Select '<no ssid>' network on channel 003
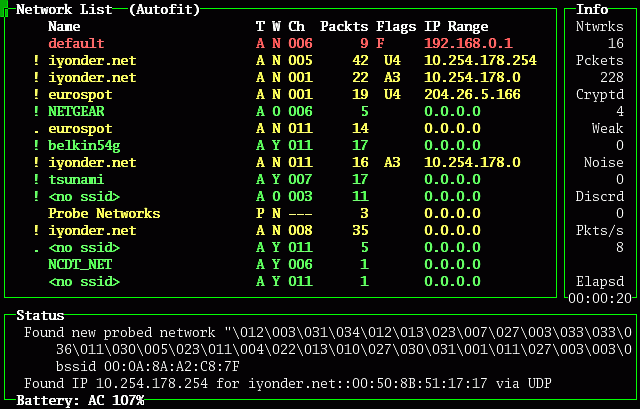Image resolution: width=640 pixels, height=409 pixels. point(84,197)
